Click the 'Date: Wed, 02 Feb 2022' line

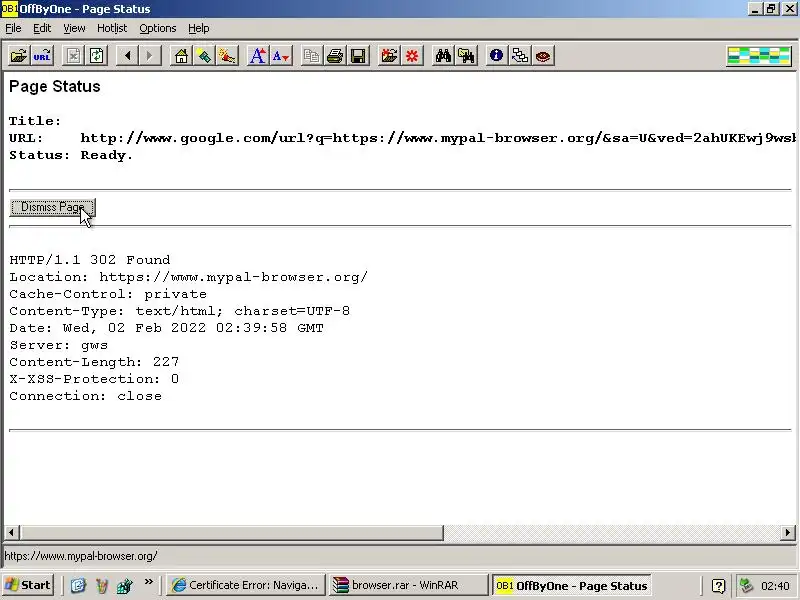coord(166,328)
